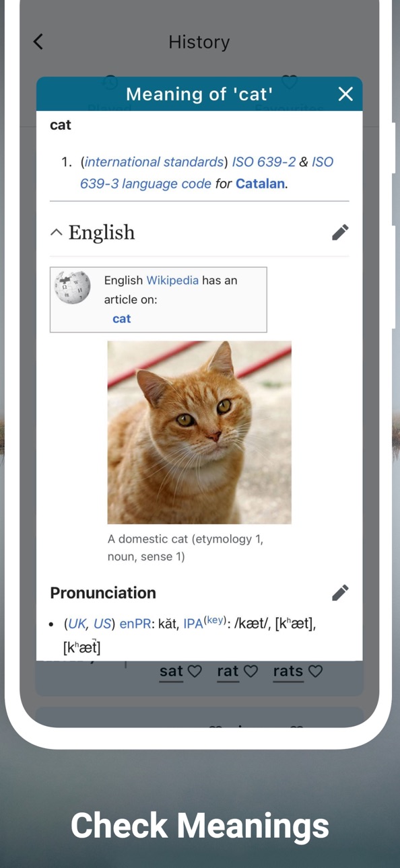Open the IPA (key) superscript link

215,620
